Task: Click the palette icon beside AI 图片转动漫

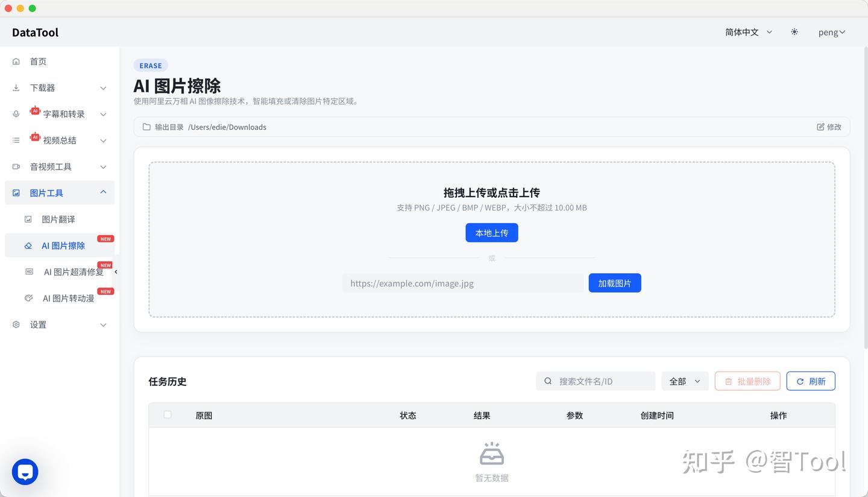Action: 28,298
